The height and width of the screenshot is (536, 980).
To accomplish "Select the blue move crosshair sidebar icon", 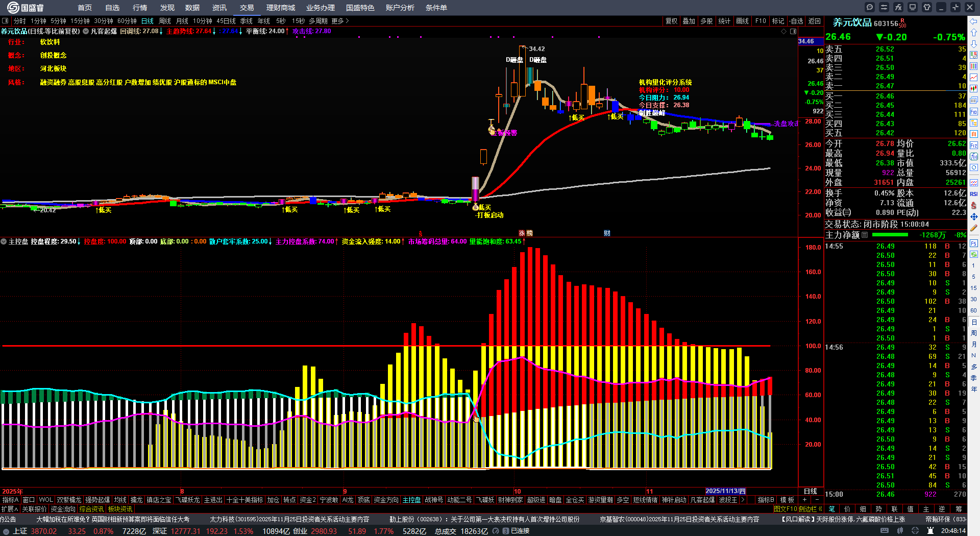I will point(974,216).
